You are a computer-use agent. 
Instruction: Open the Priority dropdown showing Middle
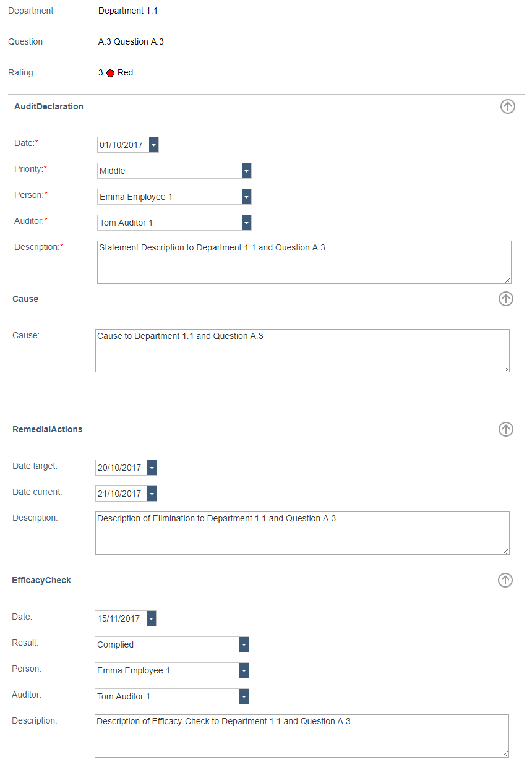[246, 171]
